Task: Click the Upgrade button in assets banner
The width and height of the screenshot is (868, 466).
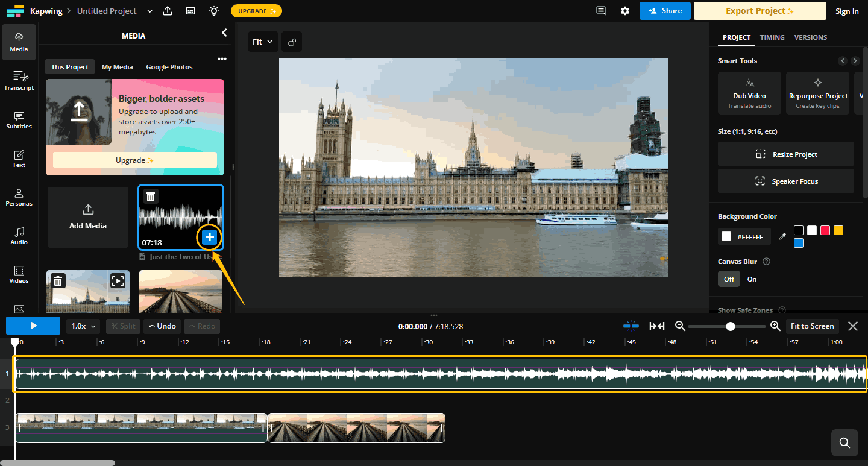Action: click(x=135, y=160)
